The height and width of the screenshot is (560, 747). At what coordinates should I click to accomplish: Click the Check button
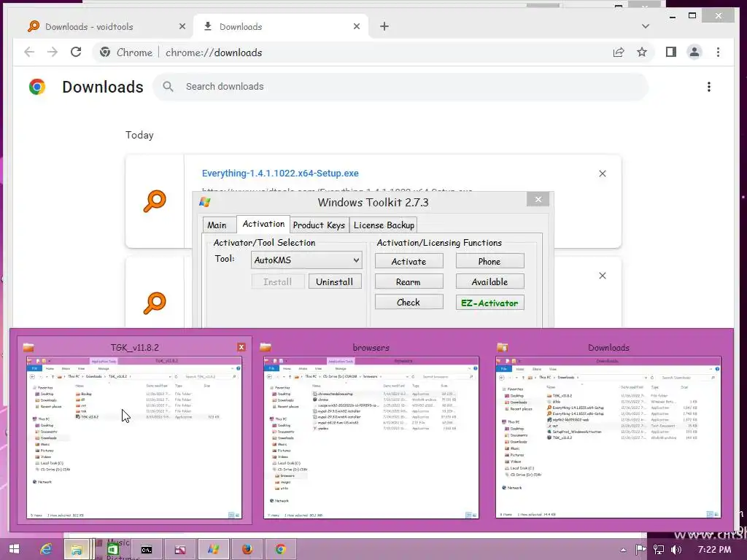point(409,303)
